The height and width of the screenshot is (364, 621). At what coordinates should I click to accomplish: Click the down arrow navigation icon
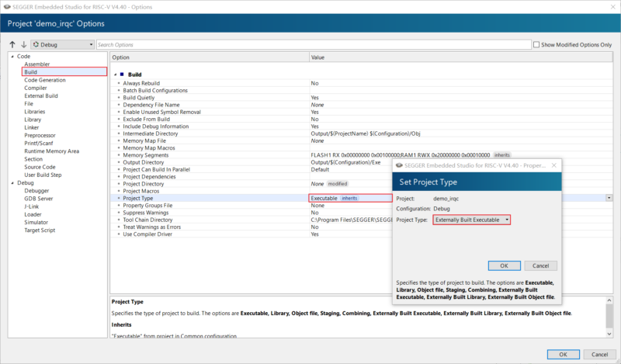23,45
